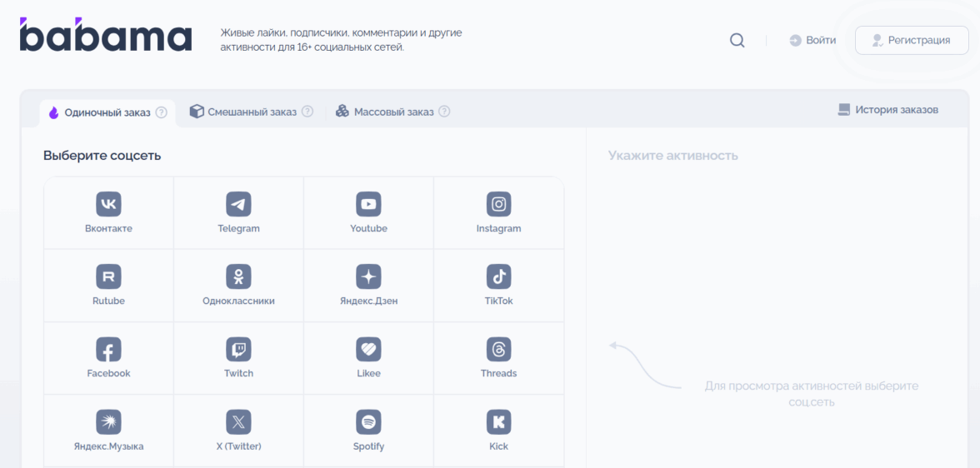The image size is (980, 468).
Task: Click the Укажите активность heading
Action: click(x=673, y=156)
